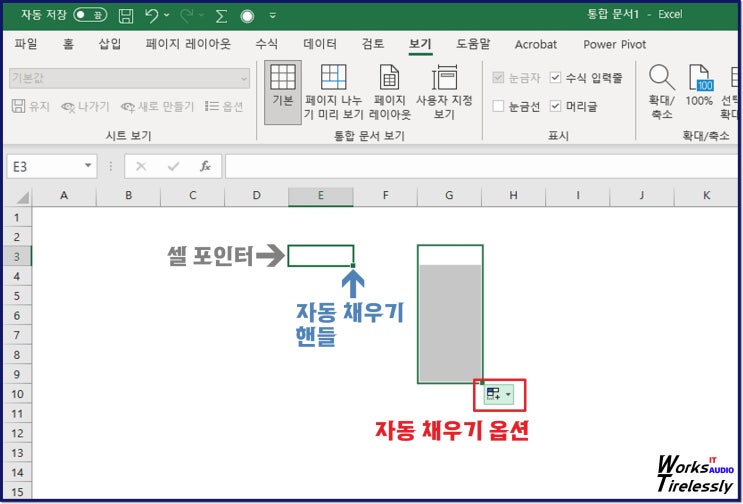Switch to the 삽입 tab
743x504 pixels.
(109, 44)
